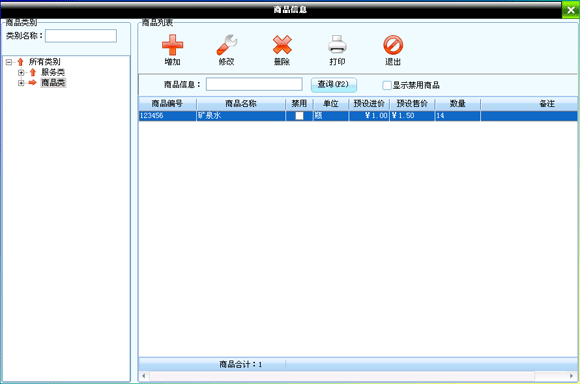
Task: Expand the 商品类 tree node
Action: [21, 83]
